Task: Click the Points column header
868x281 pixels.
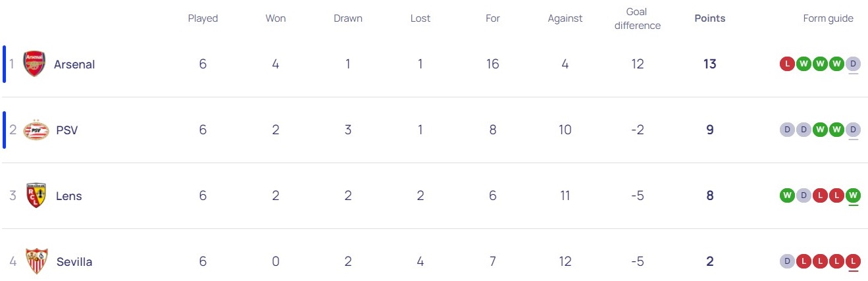Action: [x=709, y=18]
